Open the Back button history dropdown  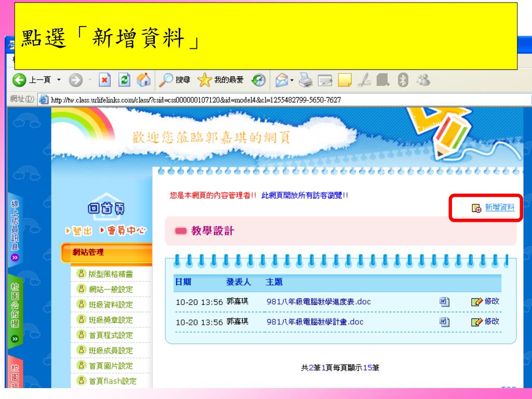[59, 80]
